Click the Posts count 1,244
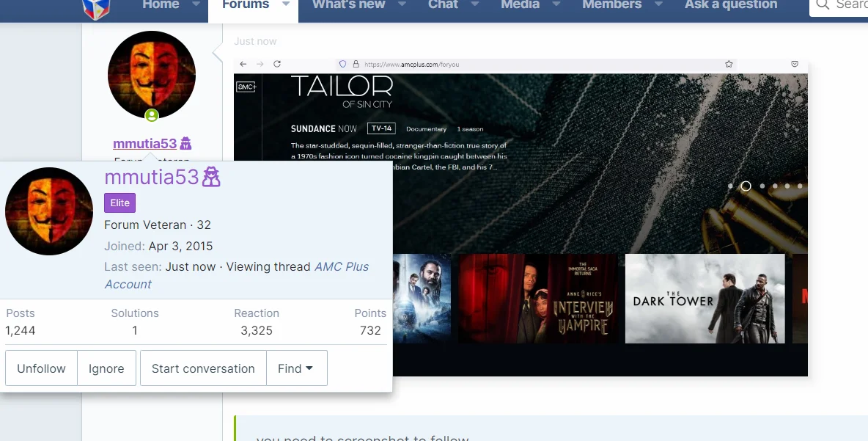The height and width of the screenshot is (441, 868). pyautogui.click(x=21, y=331)
